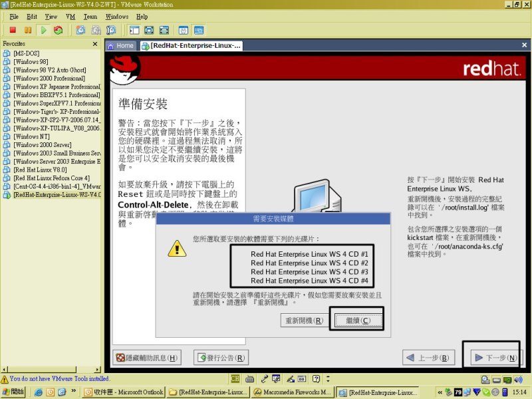Image resolution: width=532 pixels, height=399 pixels.
Task: Open the Edit menu
Action: click(x=31, y=17)
